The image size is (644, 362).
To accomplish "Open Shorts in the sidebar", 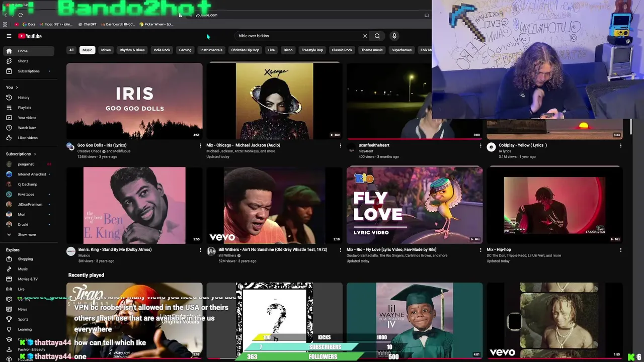I will click(x=28, y=61).
